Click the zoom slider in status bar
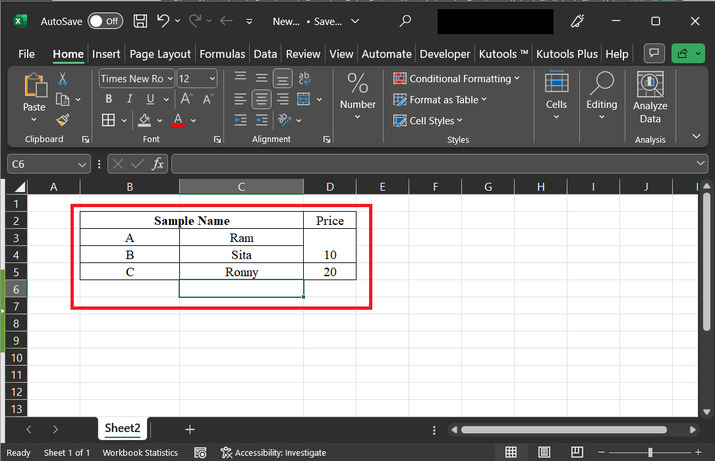This screenshot has width=715, height=461. [650, 453]
